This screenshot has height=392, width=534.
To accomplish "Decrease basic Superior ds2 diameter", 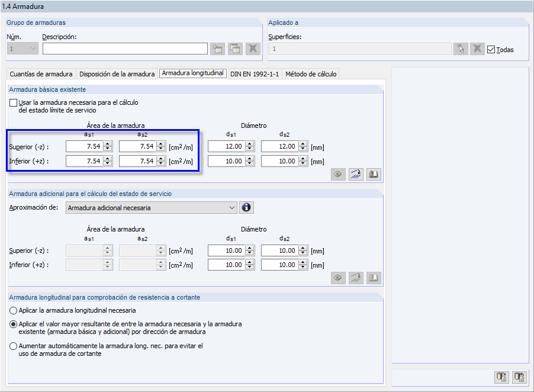I will click(303, 149).
